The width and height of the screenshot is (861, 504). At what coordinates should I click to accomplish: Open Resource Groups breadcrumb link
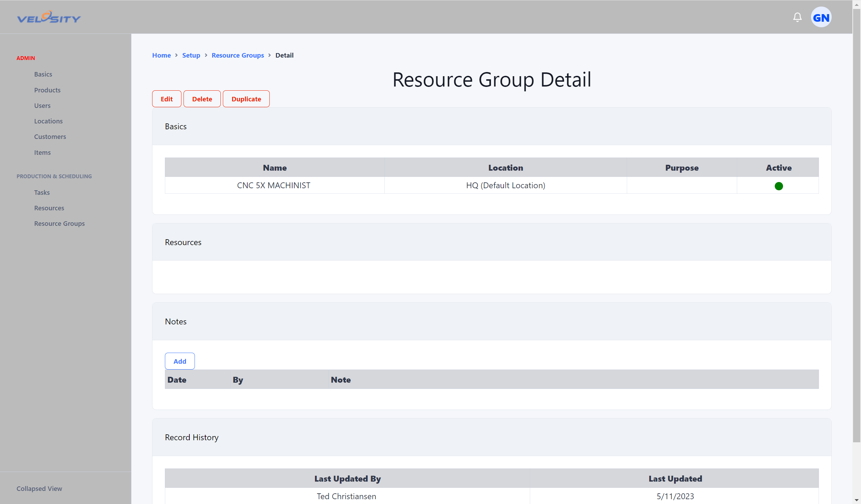238,55
